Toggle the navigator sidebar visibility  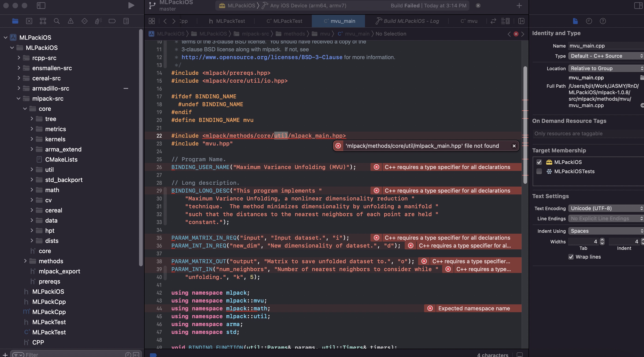point(41,6)
